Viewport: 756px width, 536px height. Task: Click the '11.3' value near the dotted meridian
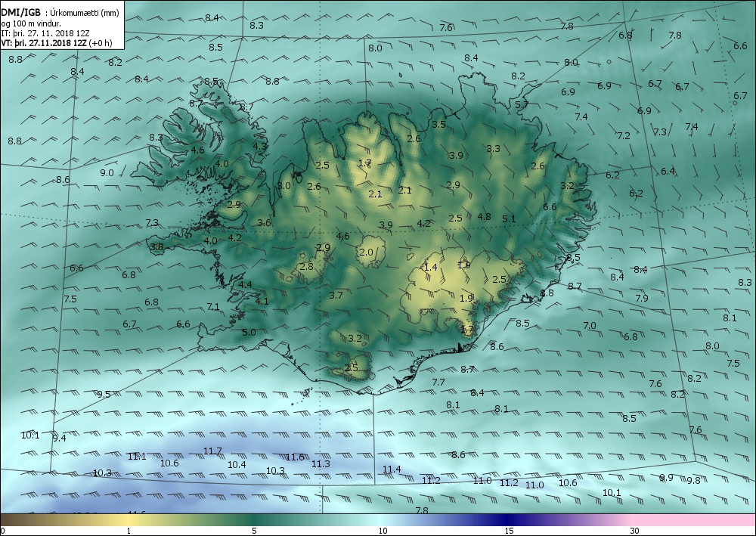[321, 463]
